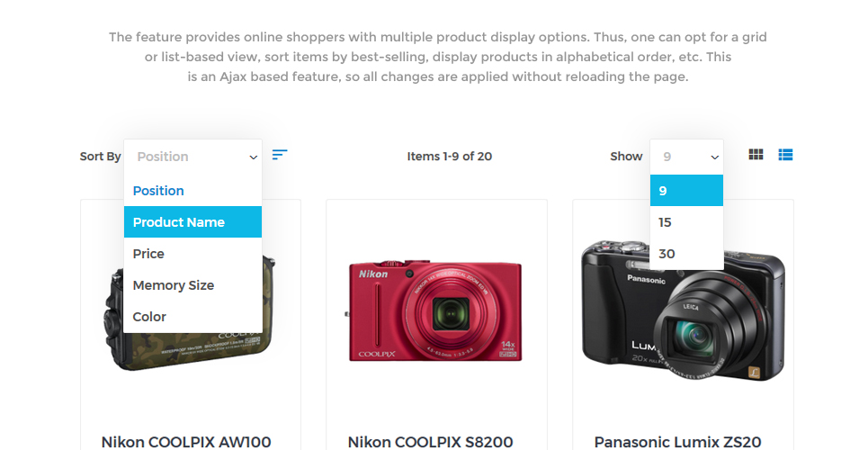
Task: Select Product Name sort option
Action: point(192,222)
